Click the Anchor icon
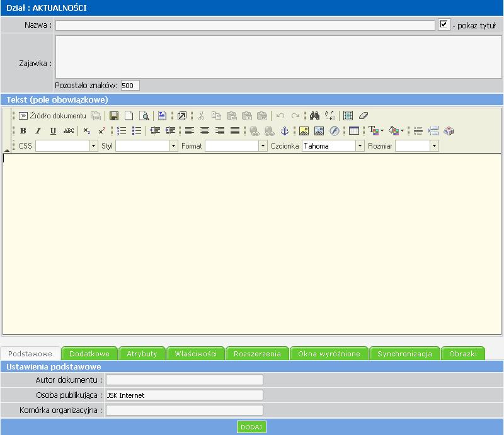The image size is (504, 435). coord(285,131)
